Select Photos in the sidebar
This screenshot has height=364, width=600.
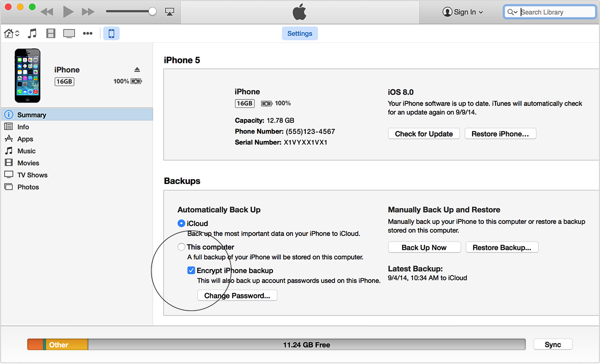76,187
